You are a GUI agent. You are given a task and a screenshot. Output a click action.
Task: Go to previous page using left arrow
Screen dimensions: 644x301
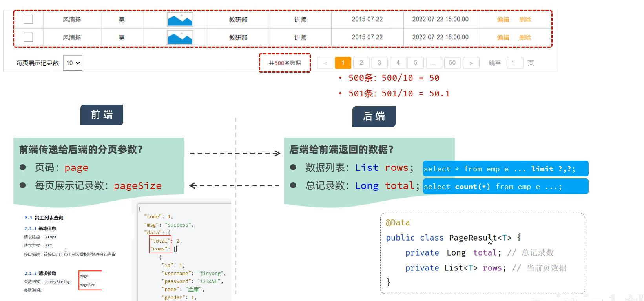pyautogui.click(x=325, y=63)
